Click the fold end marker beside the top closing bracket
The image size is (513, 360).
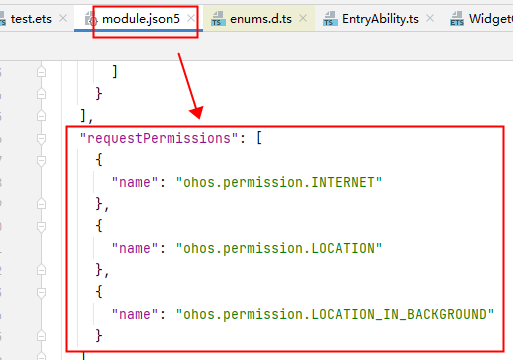(41, 72)
